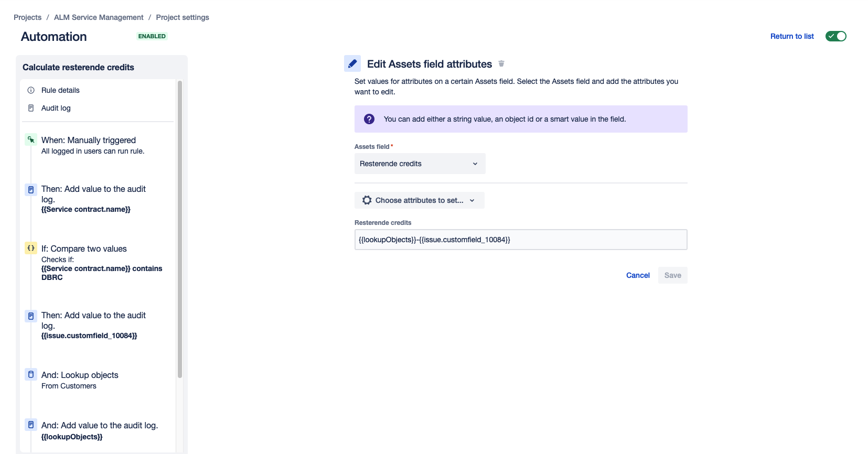Screen dimensions: 868x454
Task: Click the blue pencil edit icon
Action: click(352, 63)
